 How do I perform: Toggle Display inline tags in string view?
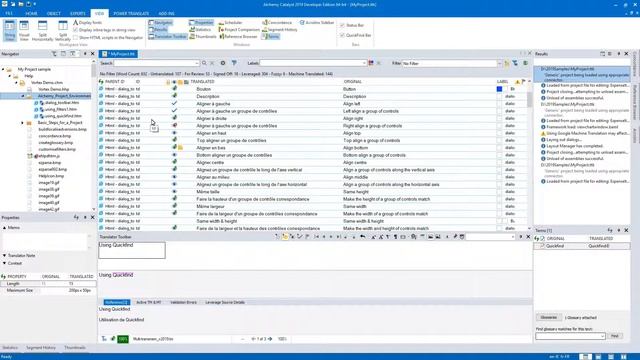point(75,30)
